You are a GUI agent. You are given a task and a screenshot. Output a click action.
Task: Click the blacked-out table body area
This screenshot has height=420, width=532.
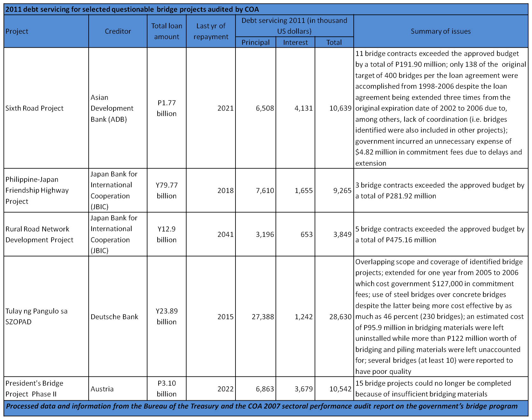(266, 223)
